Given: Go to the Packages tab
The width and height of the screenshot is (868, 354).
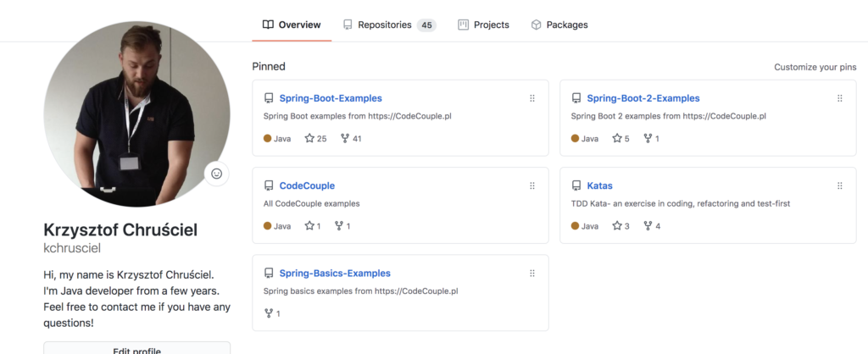Looking at the screenshot, I should click(x=559, y=25).
